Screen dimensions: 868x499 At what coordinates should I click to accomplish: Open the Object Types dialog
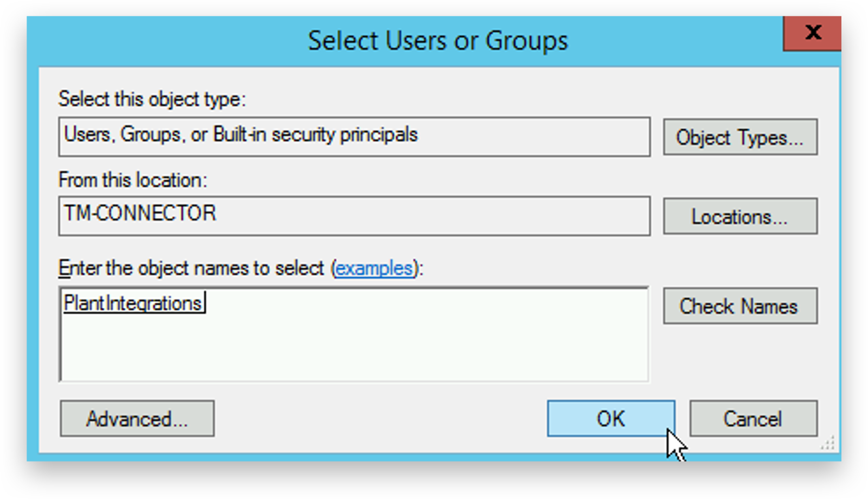[x=739, y=137]
